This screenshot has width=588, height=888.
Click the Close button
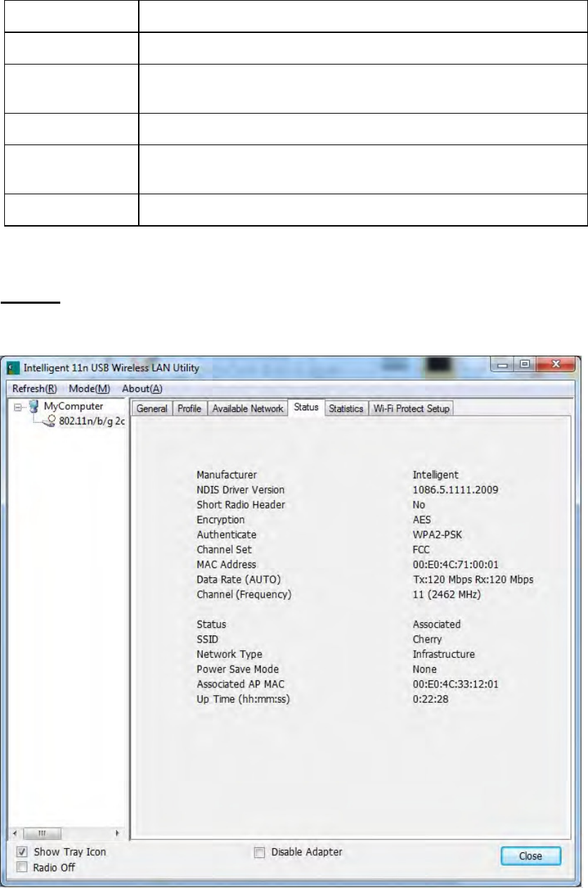(531, 856)
